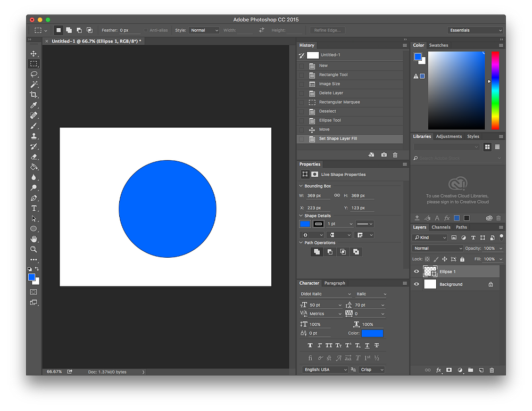Hide the Ellipse 1 layer
Viewport: 532px width, 411px height.
pos(417,272)
